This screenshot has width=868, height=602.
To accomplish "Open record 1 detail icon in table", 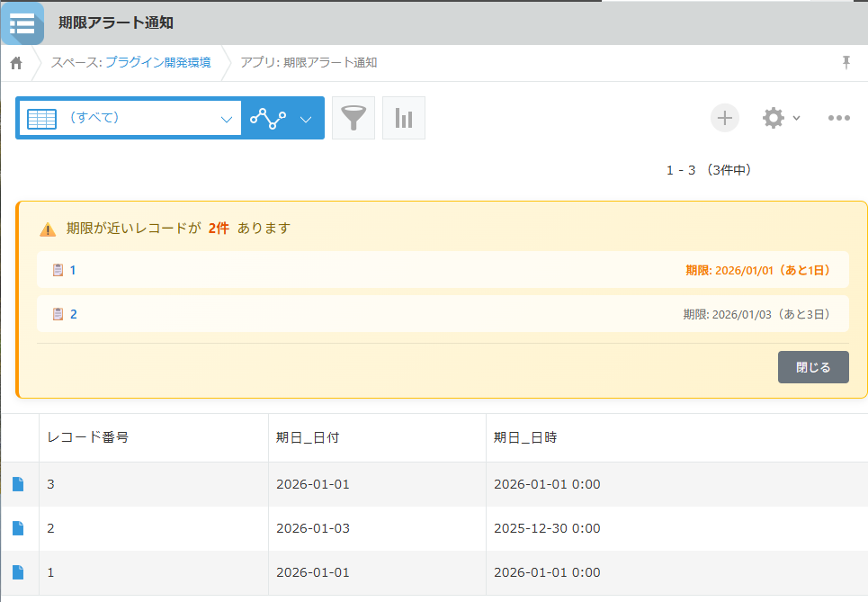I will (x=18, y=572).
